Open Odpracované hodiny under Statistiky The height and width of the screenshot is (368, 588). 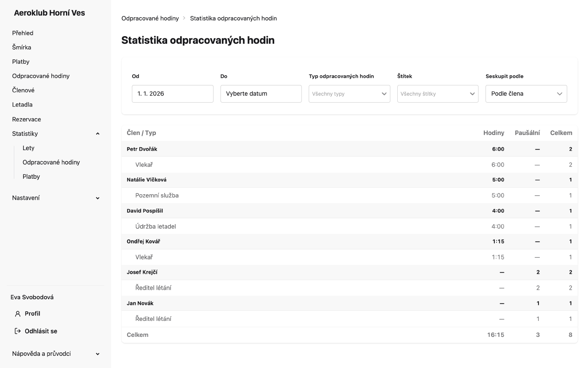(x=51, y=162)
